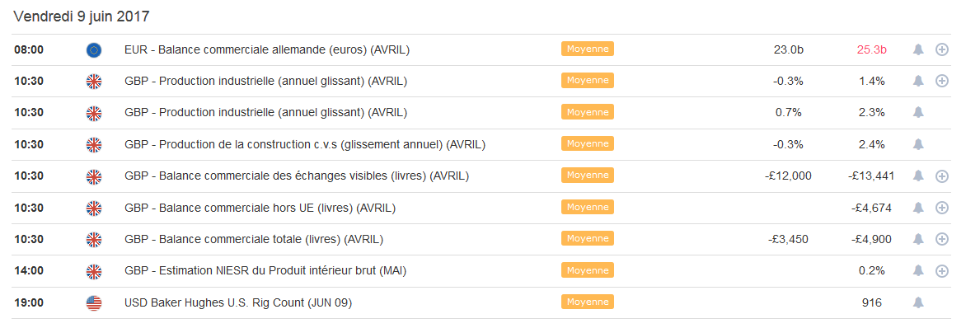Click bell icon for échanges visibles row
Screen dimensions: 980x328
point(918,176)
